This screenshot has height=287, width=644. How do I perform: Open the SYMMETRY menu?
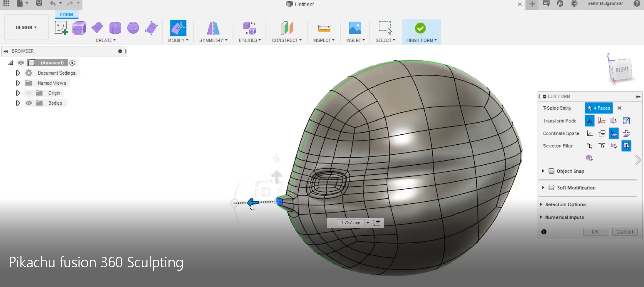tap(213, 40)
